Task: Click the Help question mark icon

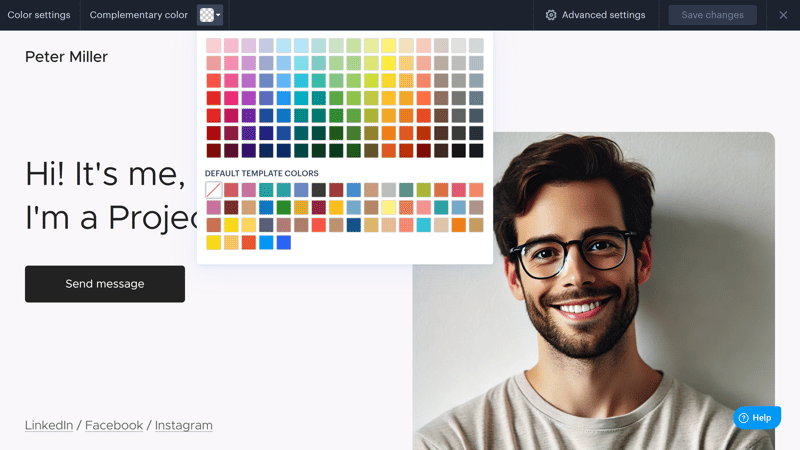Action: point(743,418)
